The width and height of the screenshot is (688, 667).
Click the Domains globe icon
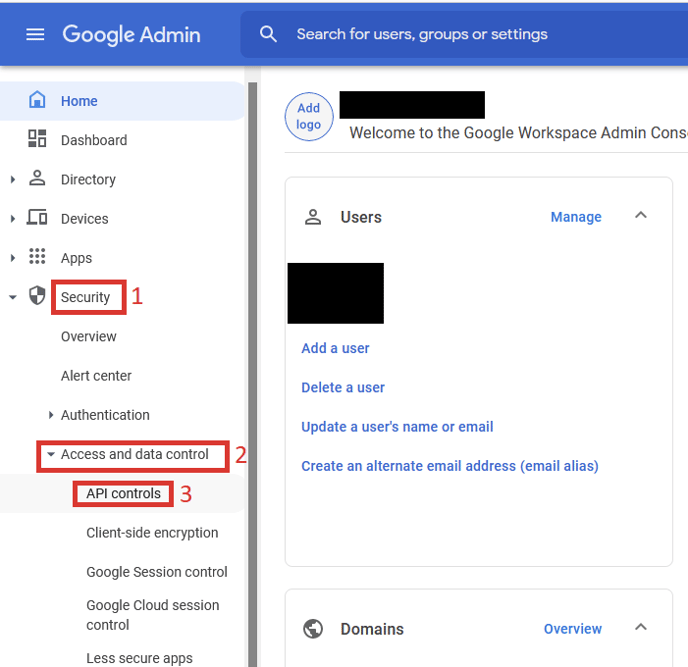pos(313,628)
